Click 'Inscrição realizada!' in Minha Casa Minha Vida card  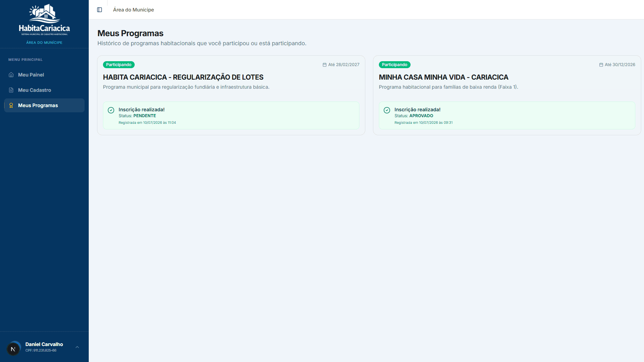coord(418,110)
